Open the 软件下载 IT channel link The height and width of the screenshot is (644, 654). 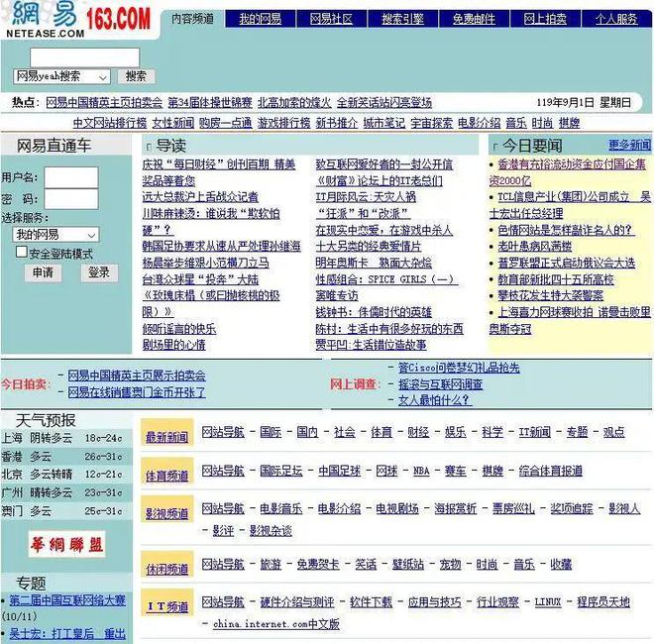pos(372,601)
